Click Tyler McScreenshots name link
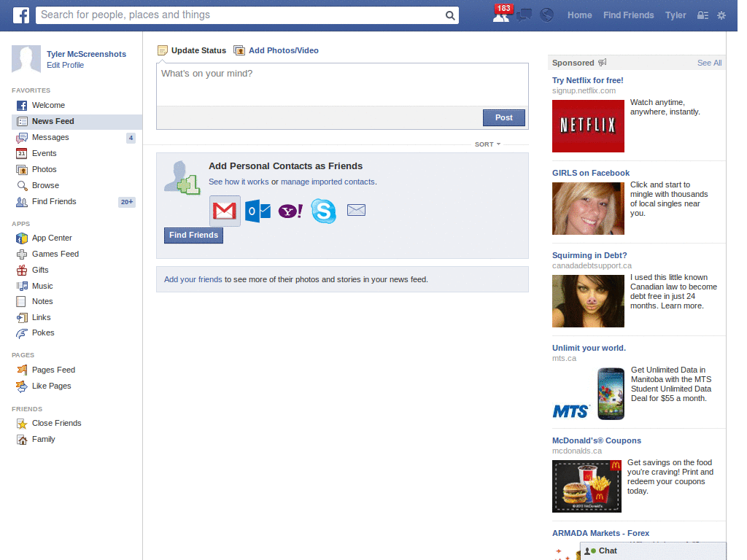Viewport: 747px width, 560px height. pyautogui.click(x=86, y=54)
